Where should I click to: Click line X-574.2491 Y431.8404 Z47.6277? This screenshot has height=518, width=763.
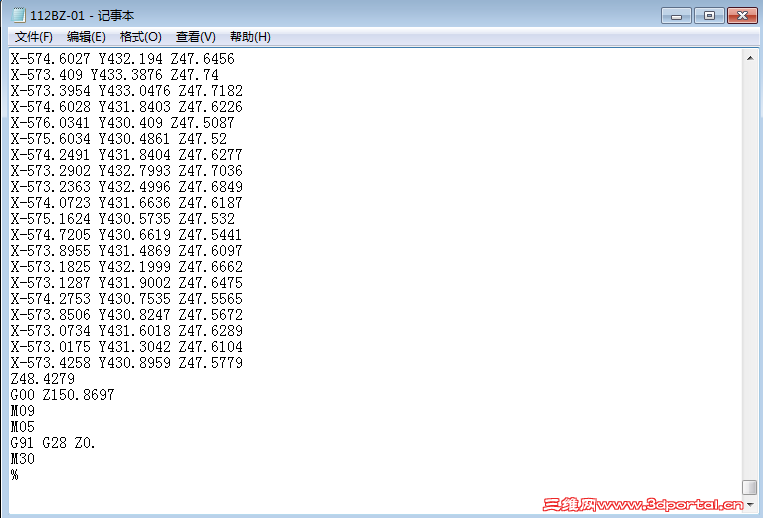[127, 155]
